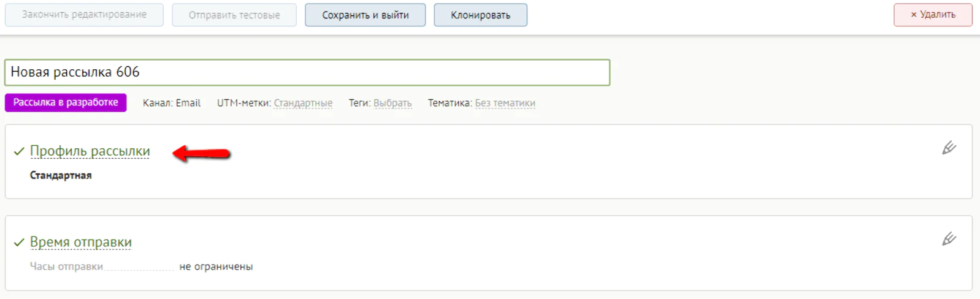Click the Закончить редактирование button

click(x=84, y=15)
